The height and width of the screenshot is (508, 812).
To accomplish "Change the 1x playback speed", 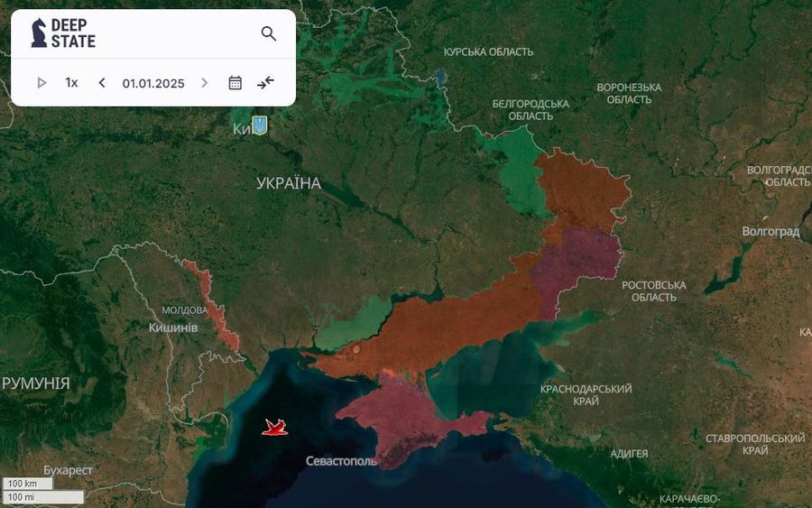I will pos(71,83).
